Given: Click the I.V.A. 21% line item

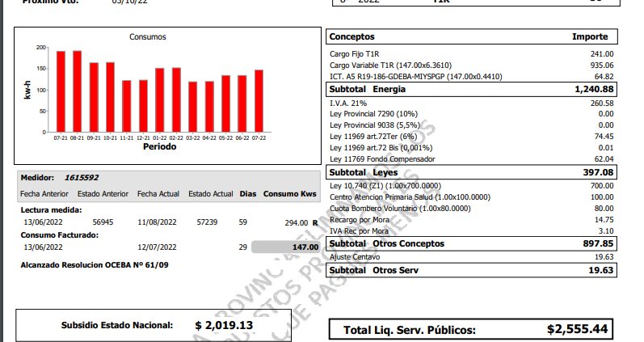Looking at the screenshot, I should coord(351,103).
